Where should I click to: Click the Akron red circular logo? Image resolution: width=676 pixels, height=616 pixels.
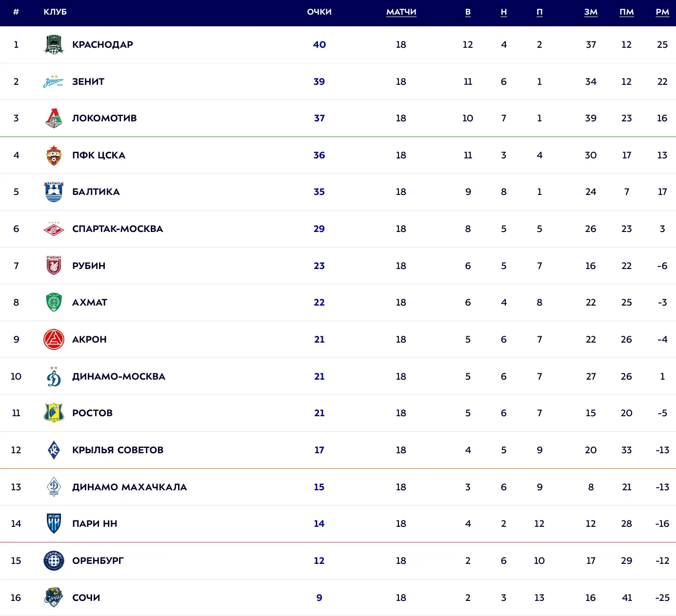click(x=54, y=339)
